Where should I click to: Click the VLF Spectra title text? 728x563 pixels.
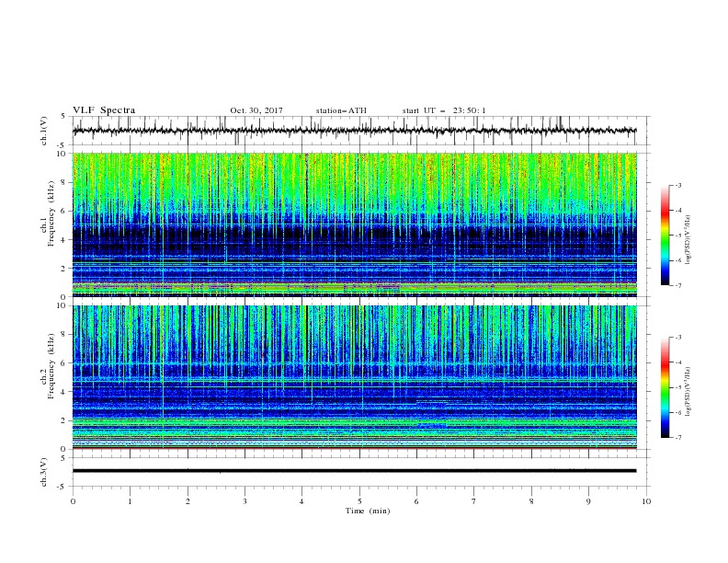click(x=104, y=110)
